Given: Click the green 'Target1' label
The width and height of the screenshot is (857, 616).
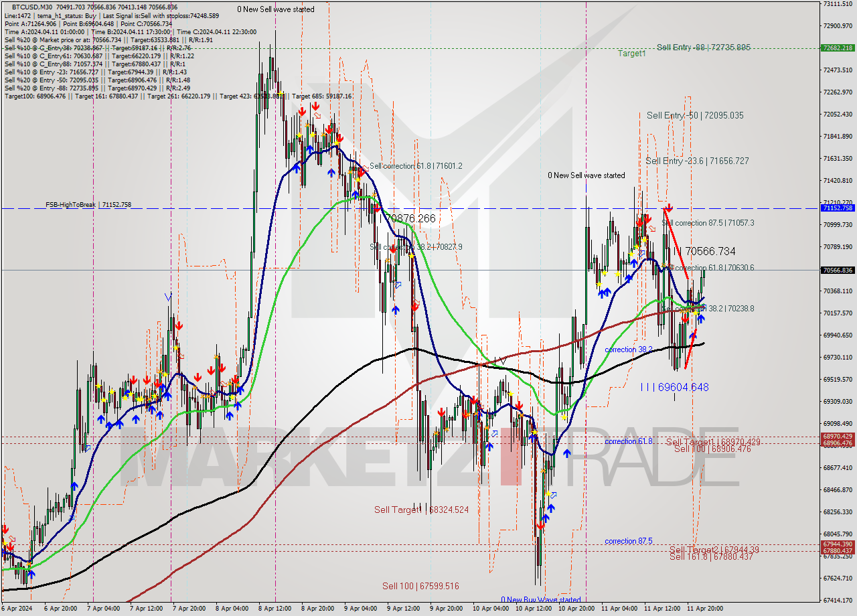Looking at the screenshot, I should (631, 53).
